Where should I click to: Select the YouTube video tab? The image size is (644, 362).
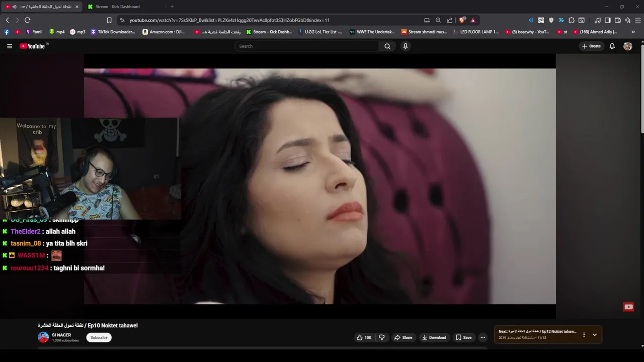point(41,7)
